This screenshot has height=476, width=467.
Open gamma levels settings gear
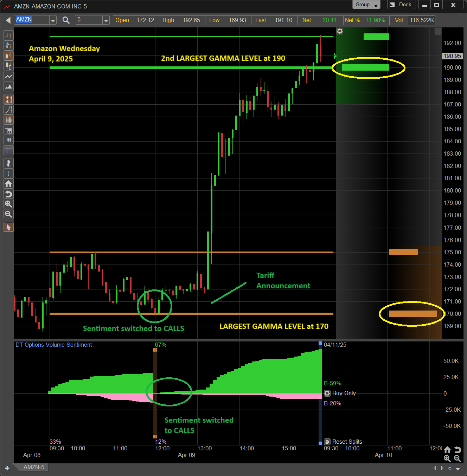(x=340, y=31)
